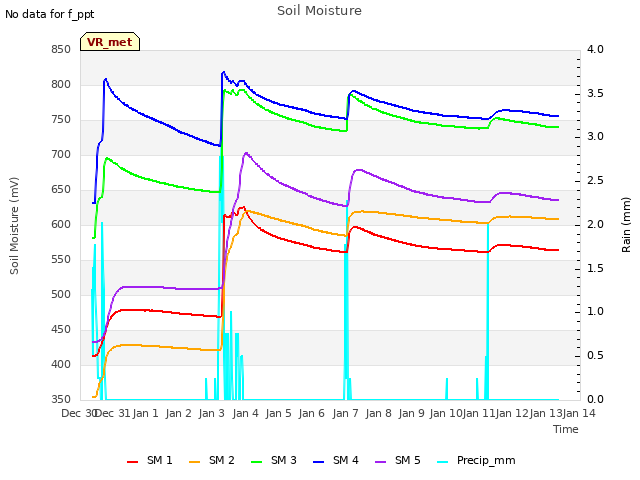Click the Time axis label
The width and height of the screenshot is (640, 480).
coord(566,429)
